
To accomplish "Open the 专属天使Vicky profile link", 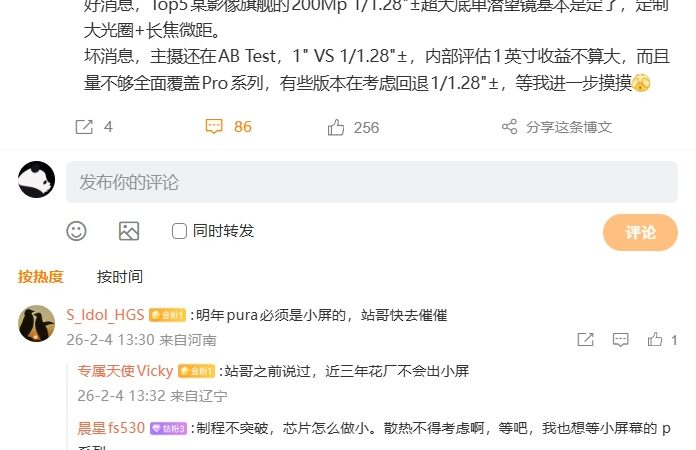I will point(125,371).
